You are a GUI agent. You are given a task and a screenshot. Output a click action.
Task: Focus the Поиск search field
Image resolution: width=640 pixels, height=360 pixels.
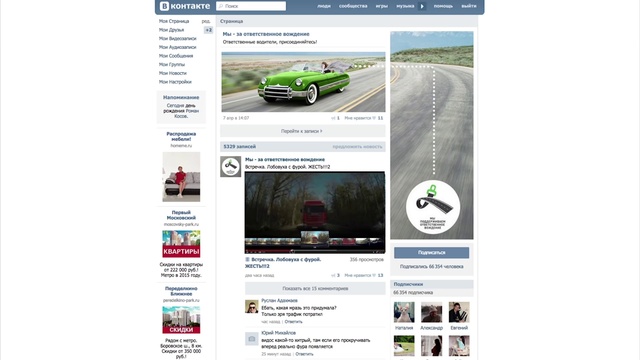251,6
